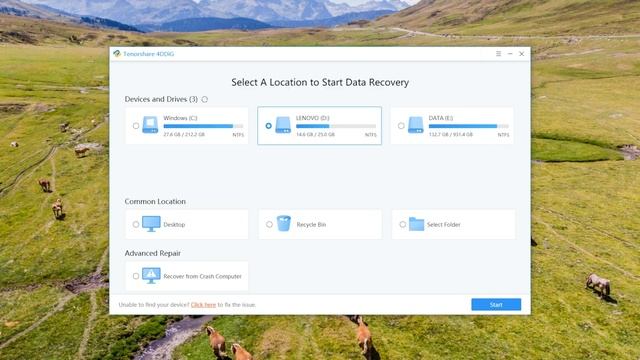Image resolution: width=640 pixels, height=360 pixels.
Task: Click the Desktop monitor icon
Action: (151, 224)
